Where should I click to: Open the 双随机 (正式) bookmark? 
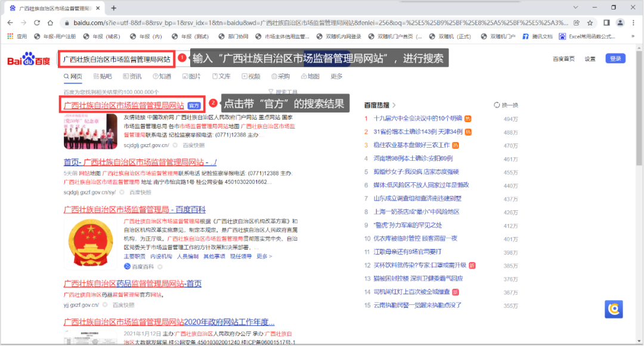(450, 36)
